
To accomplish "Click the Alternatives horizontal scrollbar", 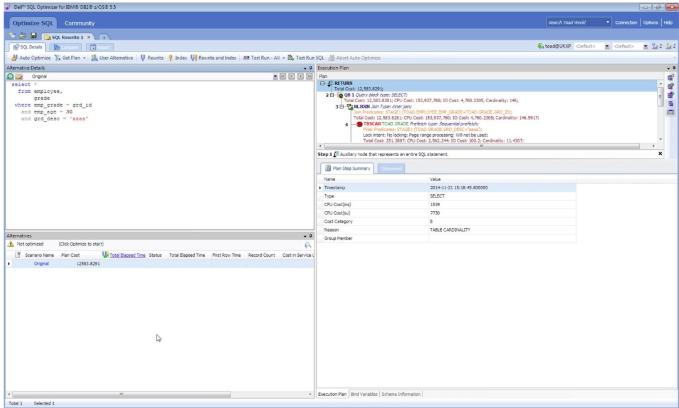I will (121, 395).
